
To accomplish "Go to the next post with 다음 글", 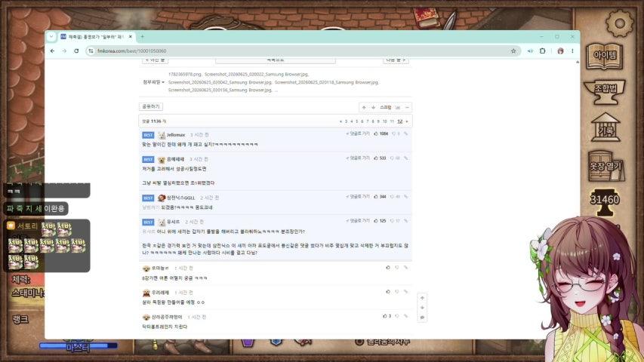I will tap(396, 60).
